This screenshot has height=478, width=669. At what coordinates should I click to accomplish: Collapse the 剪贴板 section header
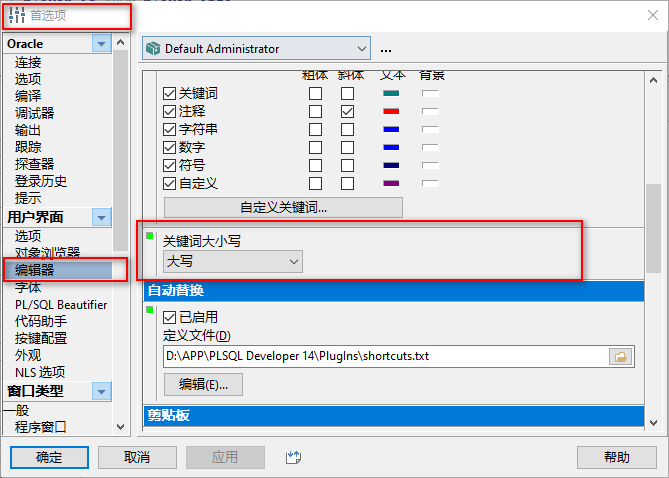393,415
